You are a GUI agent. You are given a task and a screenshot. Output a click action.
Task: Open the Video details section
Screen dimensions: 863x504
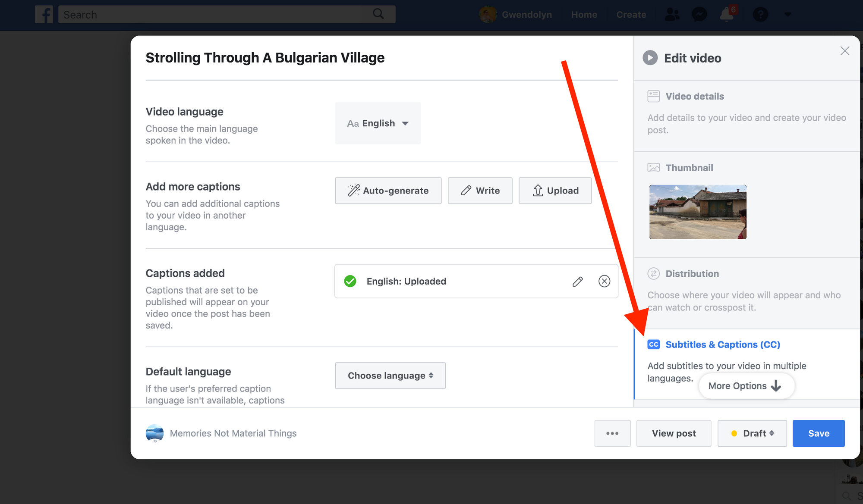(695, 97)
